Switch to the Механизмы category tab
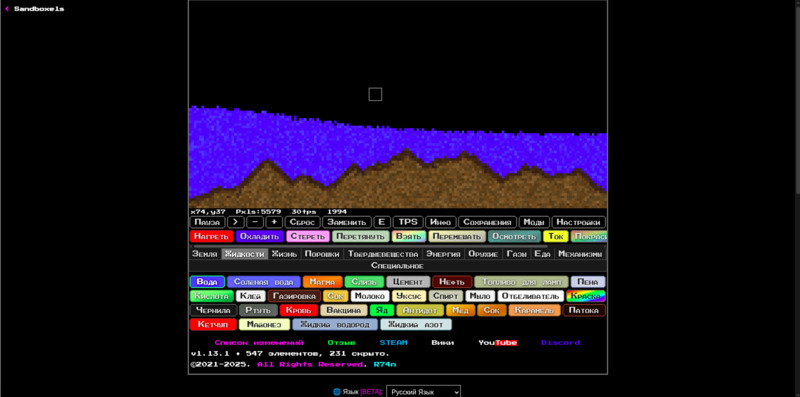The image size is (800, 397). click(x=580, y=254)
